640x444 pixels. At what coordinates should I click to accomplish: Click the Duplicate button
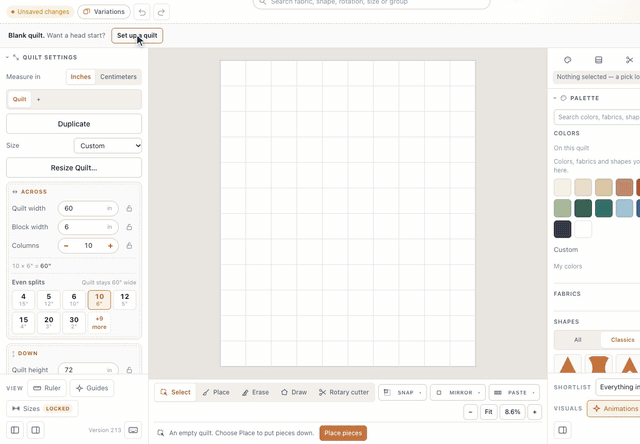[x=74, y=124]
